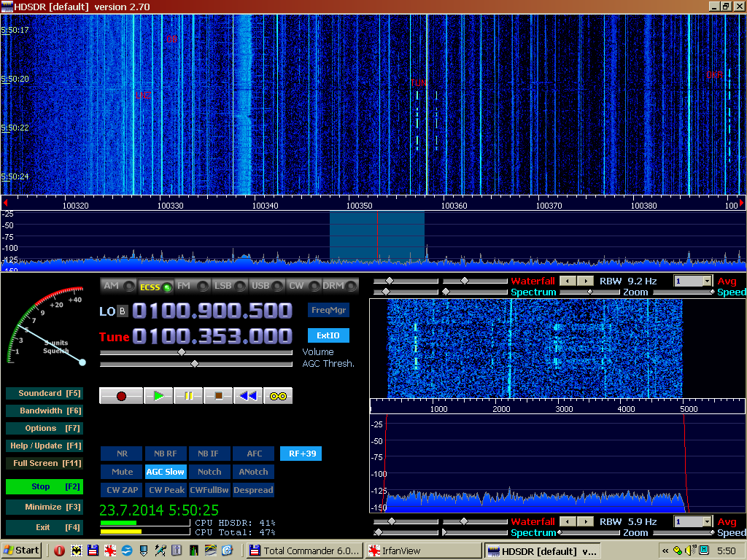
Task: Enable AFC automatic frequency control
Action: pyautogui.click(x=254, y=454)
